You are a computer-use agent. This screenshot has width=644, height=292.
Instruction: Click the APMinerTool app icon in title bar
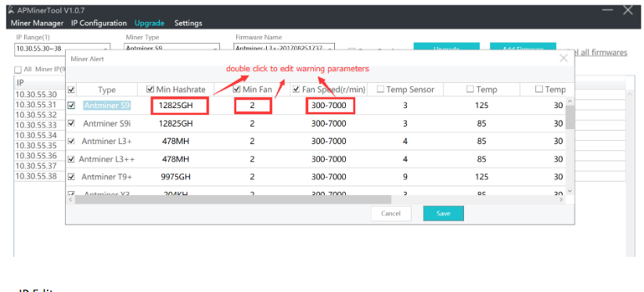11,11
